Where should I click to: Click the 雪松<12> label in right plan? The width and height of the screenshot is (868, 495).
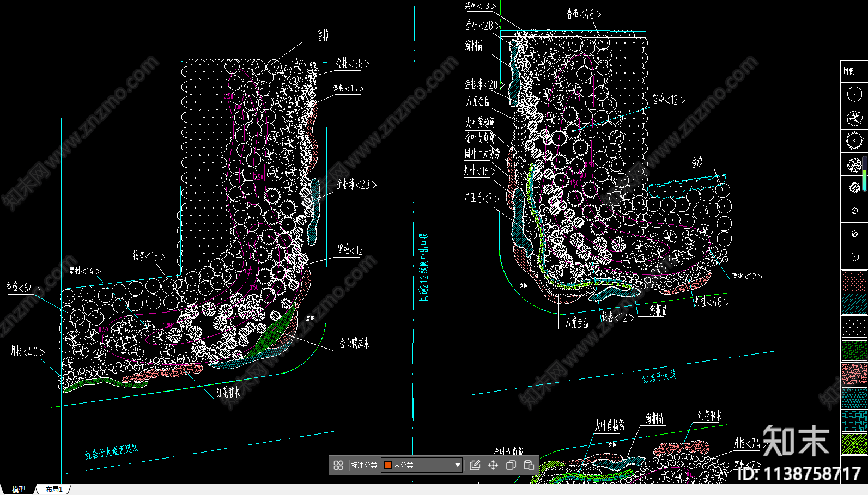(x=668, y=100)
